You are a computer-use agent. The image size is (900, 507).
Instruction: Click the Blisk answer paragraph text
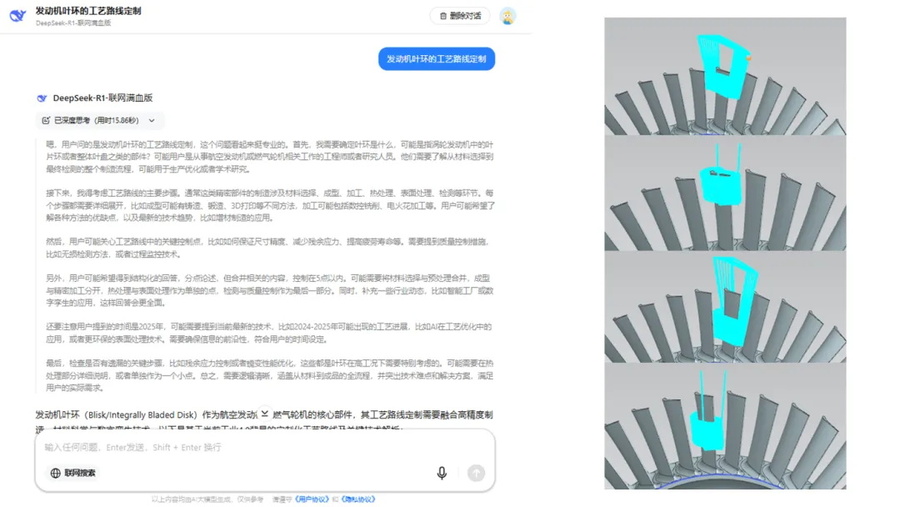(264, 421)
